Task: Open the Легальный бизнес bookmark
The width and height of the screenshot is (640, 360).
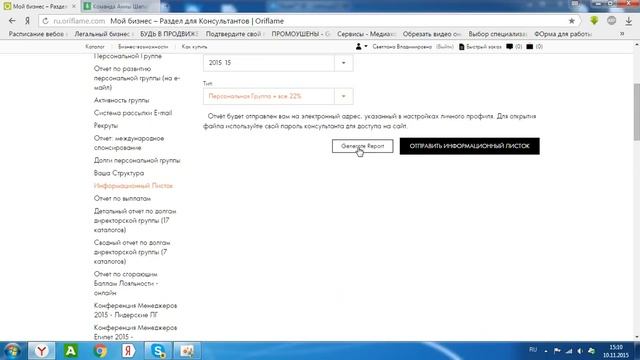Action: 102,34
